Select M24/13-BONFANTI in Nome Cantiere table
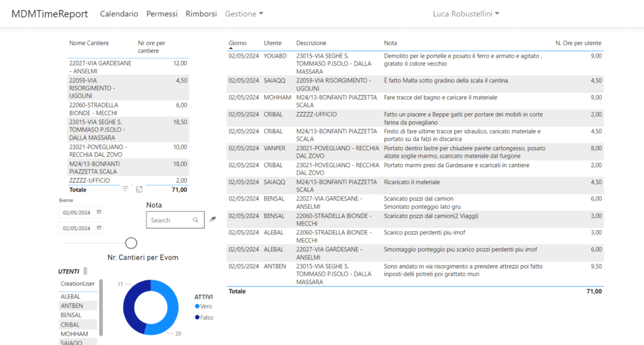The height and width of the screenshot is (345, 644). click(x=96, y=167)
